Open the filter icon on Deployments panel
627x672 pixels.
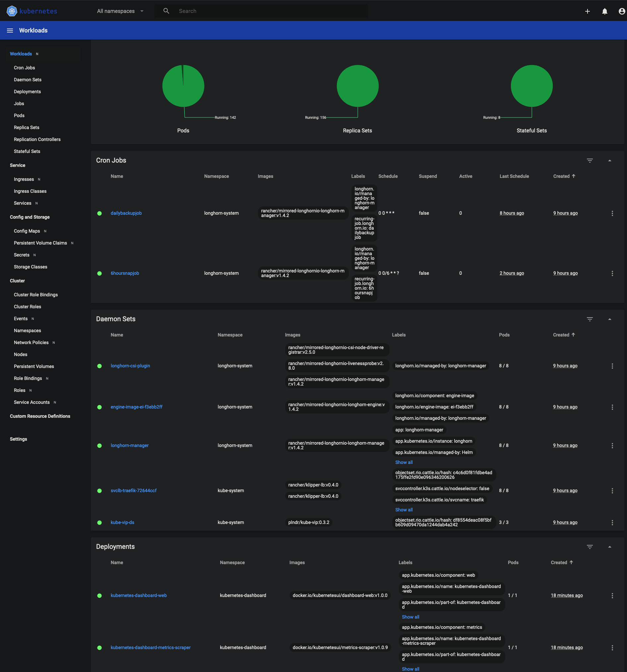tap(590, 547)
